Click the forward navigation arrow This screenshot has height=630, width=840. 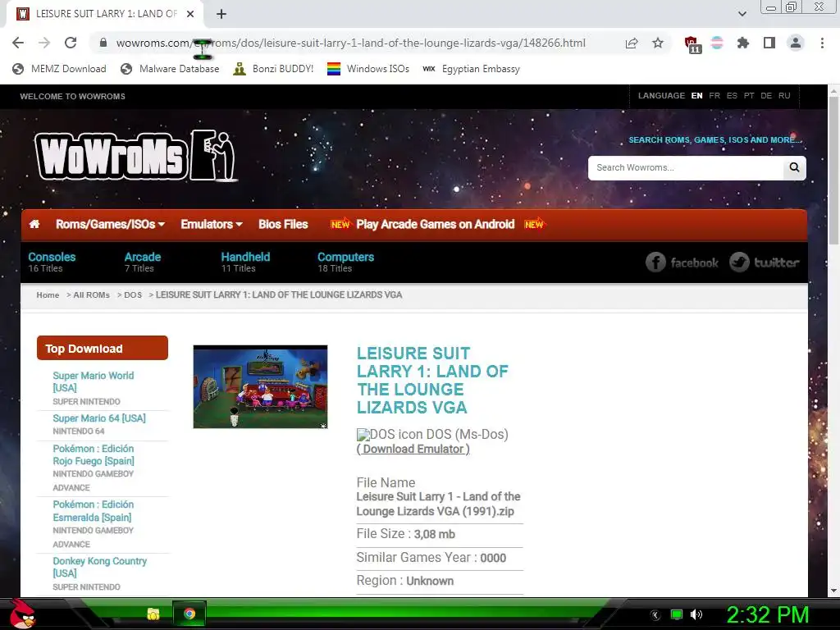click(x=44, y=43)
